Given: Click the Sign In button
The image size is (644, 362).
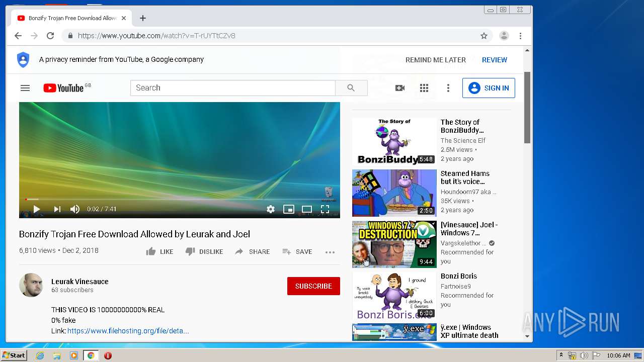Looking at the screenshot, I should [489, 88].
